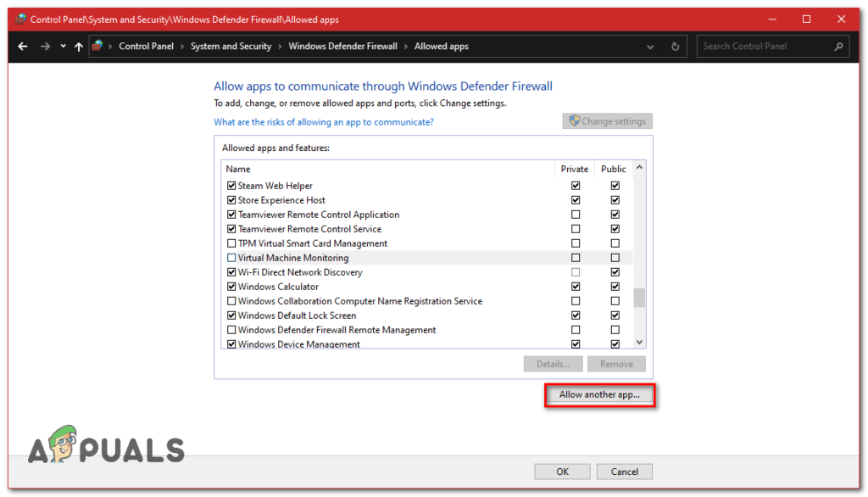The height and width of the screenshot is (497, 868).
Task: Enable TPM Virtual Smart Card Management
Action: [x=231, y=243]
